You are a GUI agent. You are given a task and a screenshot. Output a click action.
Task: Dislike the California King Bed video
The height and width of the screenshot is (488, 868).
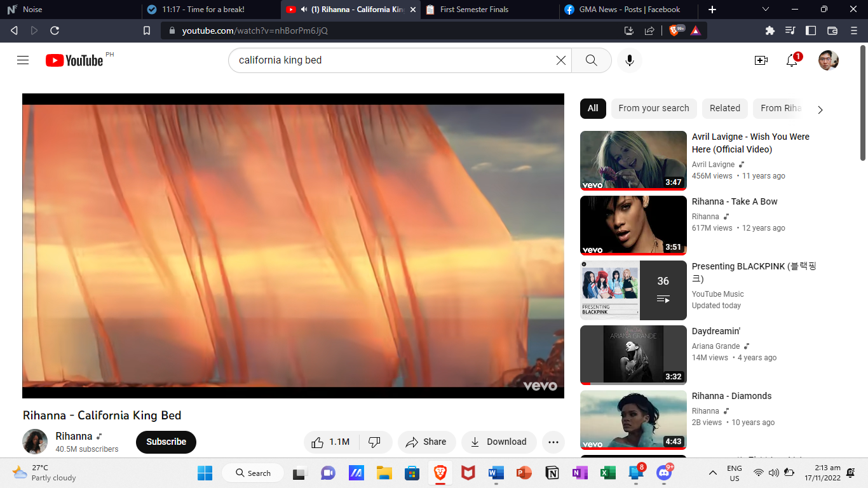[x=375, y=442]
